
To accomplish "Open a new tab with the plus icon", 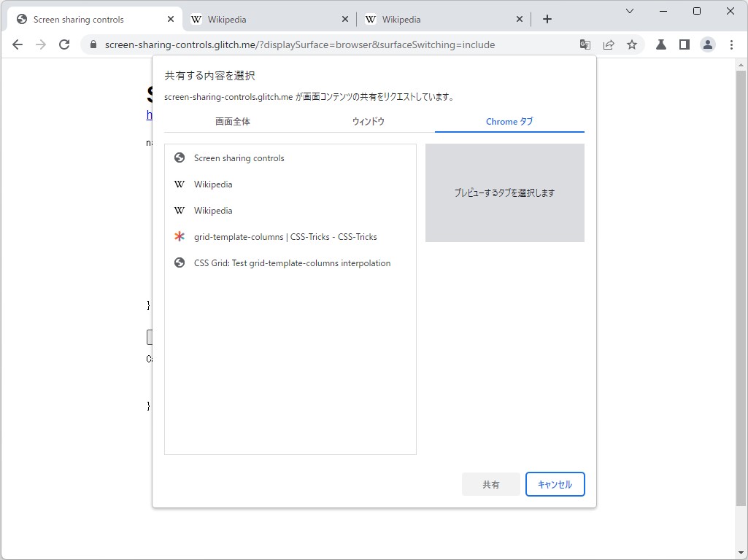I will [547, 19].
